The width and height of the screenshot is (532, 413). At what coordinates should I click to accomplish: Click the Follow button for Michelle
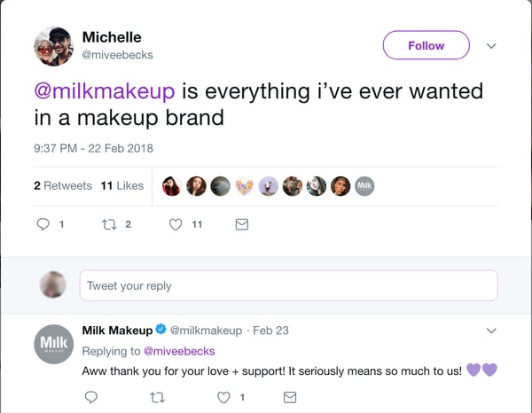tap(426, 45)
